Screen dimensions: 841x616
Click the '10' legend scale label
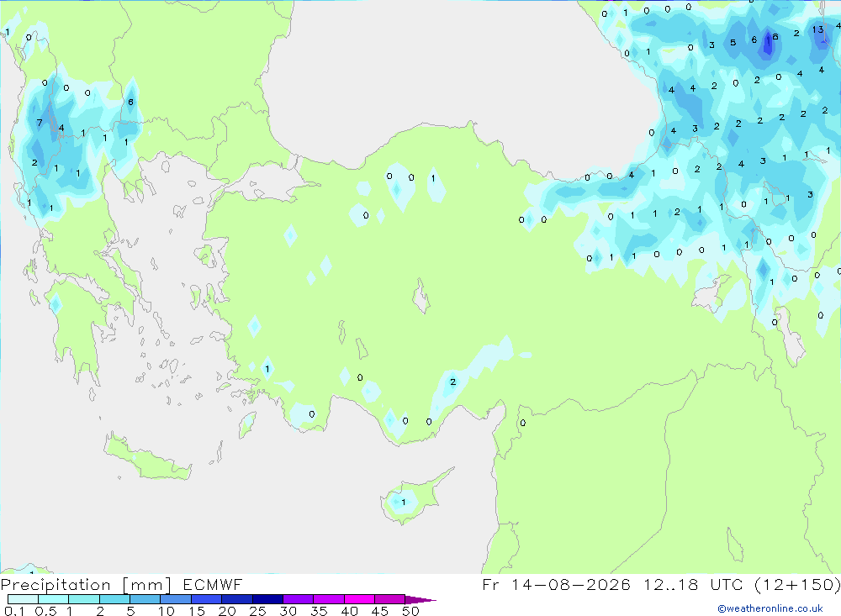click(x=167, y=611)
